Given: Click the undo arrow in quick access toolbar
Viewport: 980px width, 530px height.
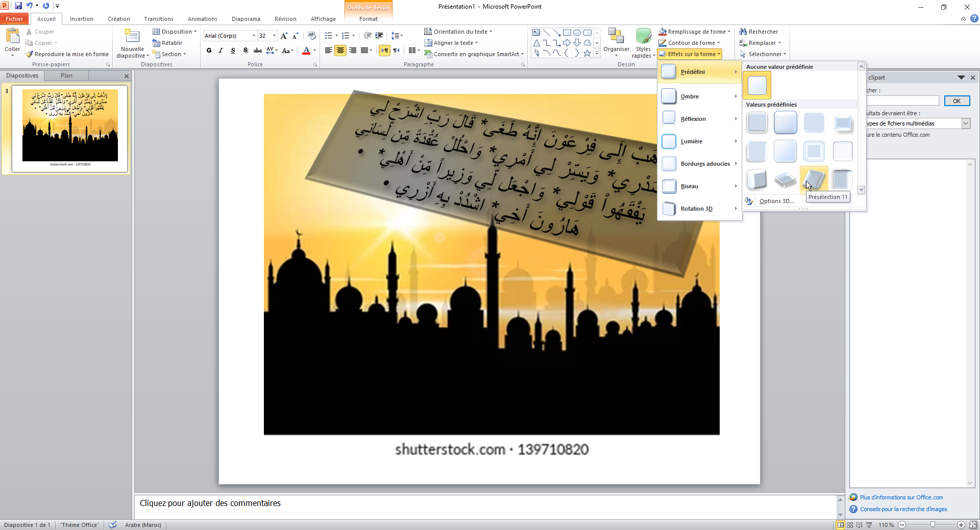Looking at the screenshot, I should [x=30, y=6].
